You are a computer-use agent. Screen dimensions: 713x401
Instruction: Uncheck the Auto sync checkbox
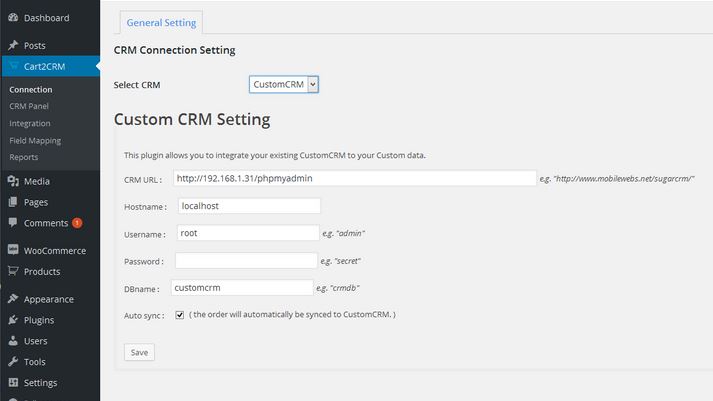coord(180,315)
